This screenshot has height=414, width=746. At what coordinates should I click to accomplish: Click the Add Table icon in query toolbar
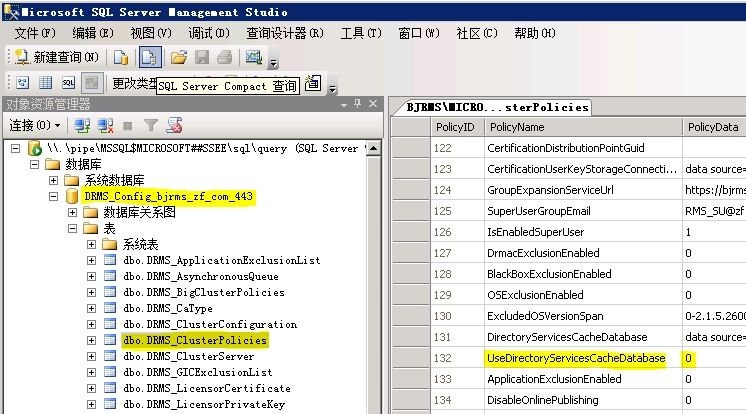point(313,83)
